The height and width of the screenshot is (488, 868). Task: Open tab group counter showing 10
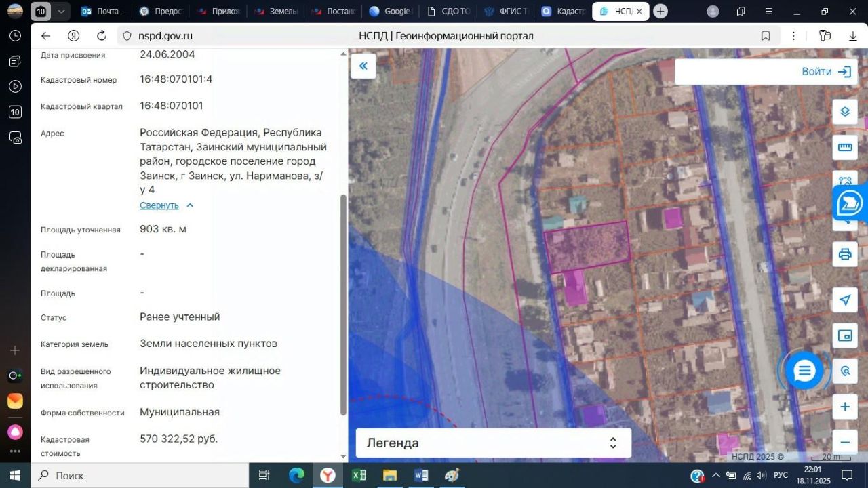pyautogui.click(x=41, y=12)
